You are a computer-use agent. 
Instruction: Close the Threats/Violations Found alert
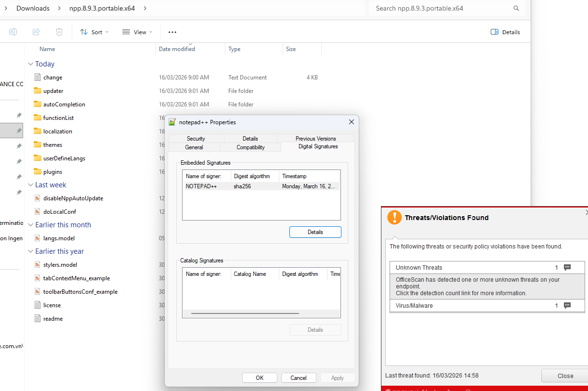[565, 376]
